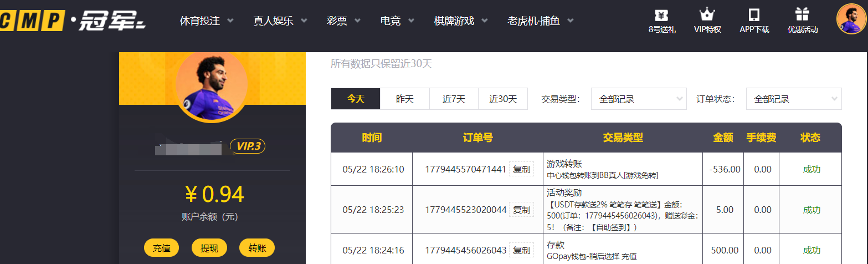Select the 昨天 date tab
Screen dimensions: 868x264
pos(405,99)
